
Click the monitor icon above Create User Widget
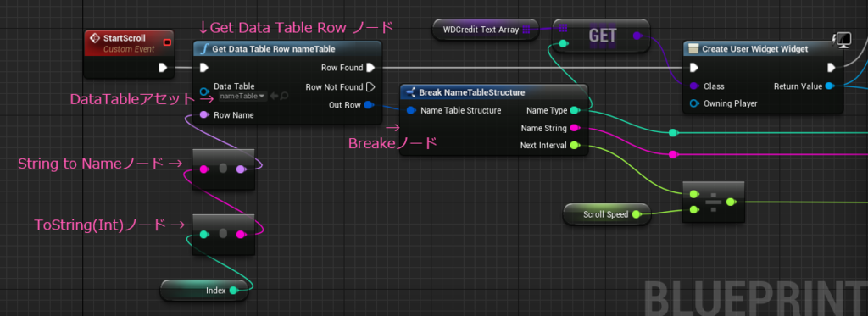[842, 40]
